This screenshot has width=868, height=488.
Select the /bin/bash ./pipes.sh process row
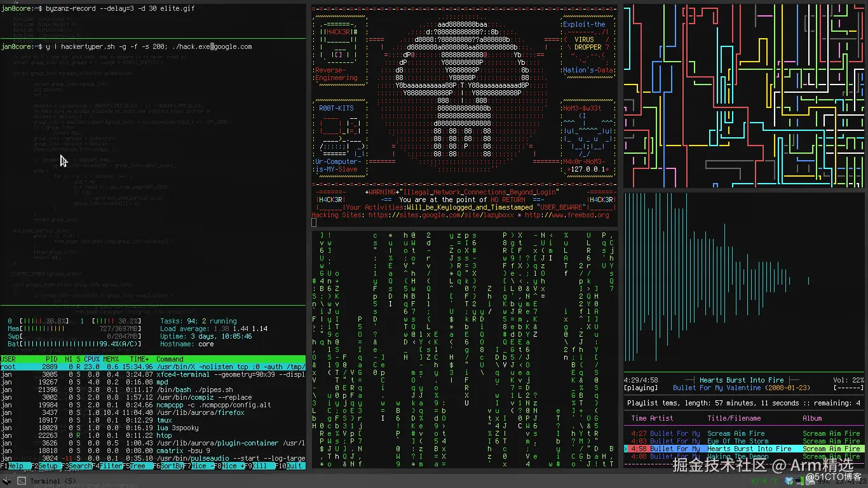point(153,390)
